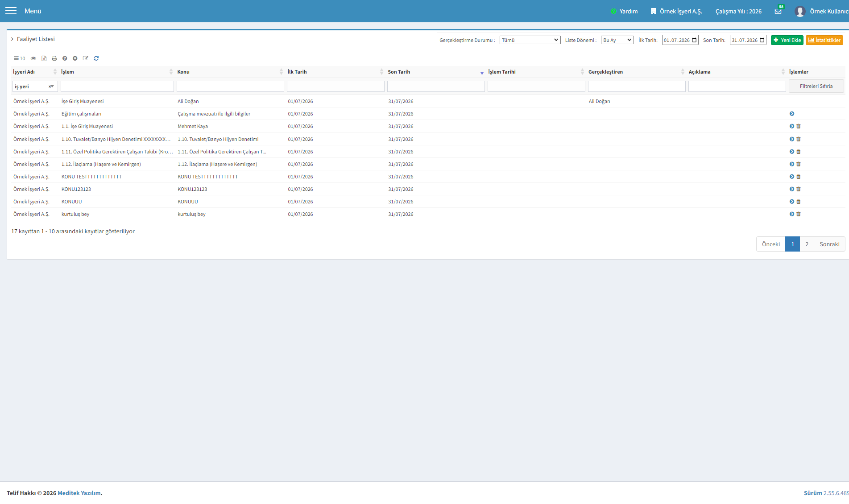The image size is (849, 504).
Task: Click the edit pencil icon in toolbar
Action: (x=86, y=58)
